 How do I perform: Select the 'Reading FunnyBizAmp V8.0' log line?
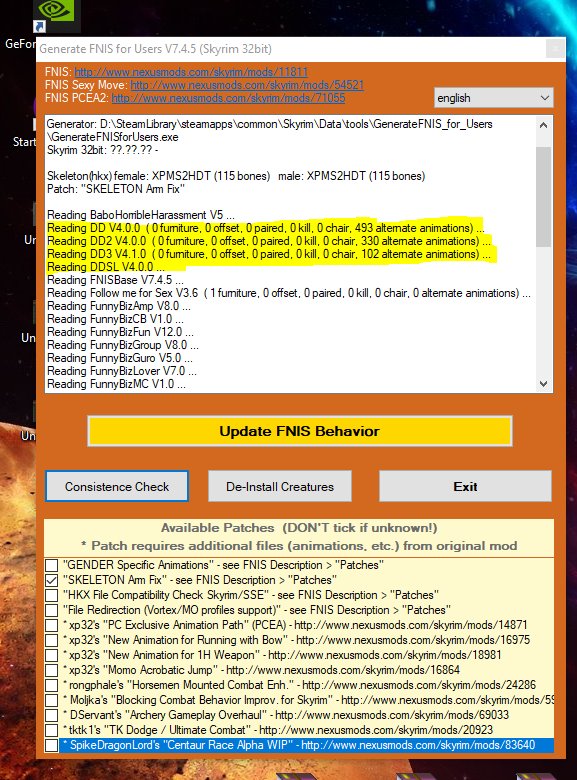(118, 306)
